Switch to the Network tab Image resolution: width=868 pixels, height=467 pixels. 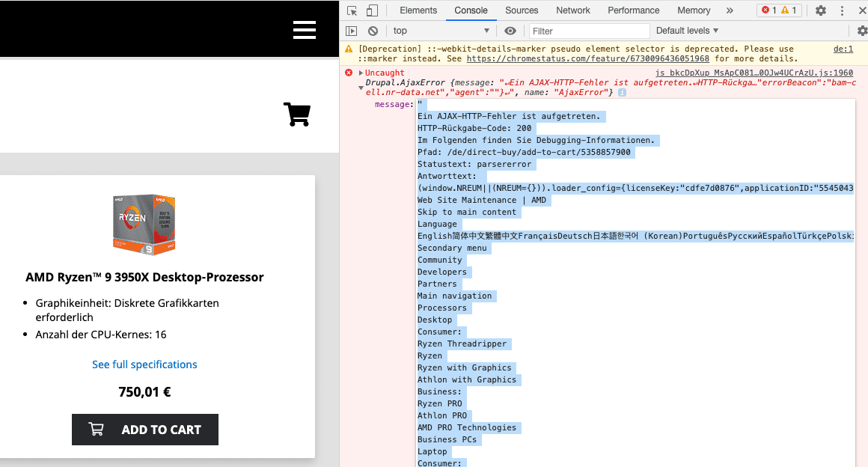coord(573,10)
